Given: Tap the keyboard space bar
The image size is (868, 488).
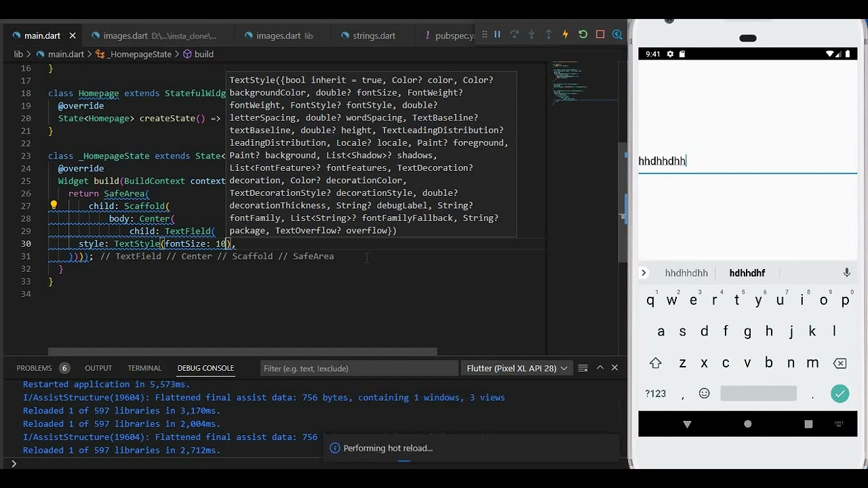Looking at the screenshot, I should click(758, 393).
